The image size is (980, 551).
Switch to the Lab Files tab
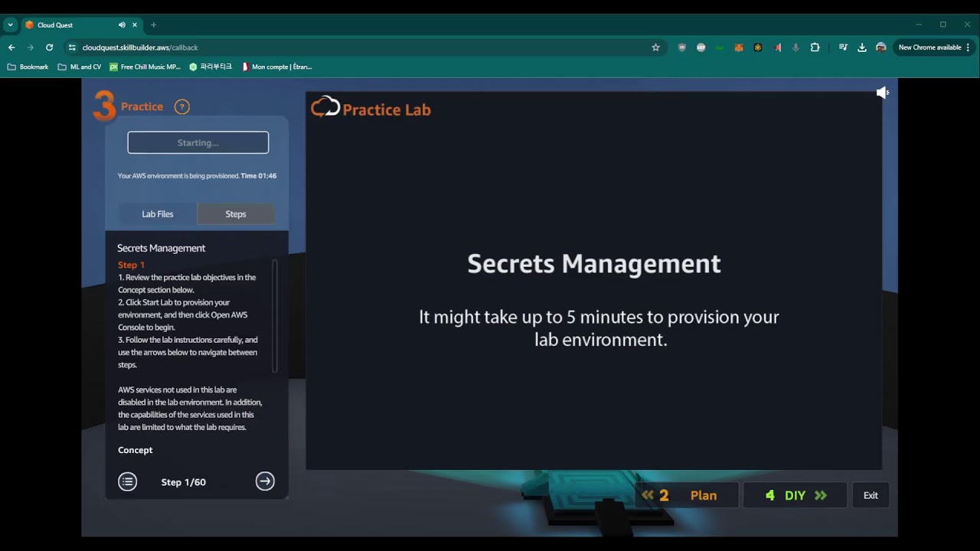[158, 214]
